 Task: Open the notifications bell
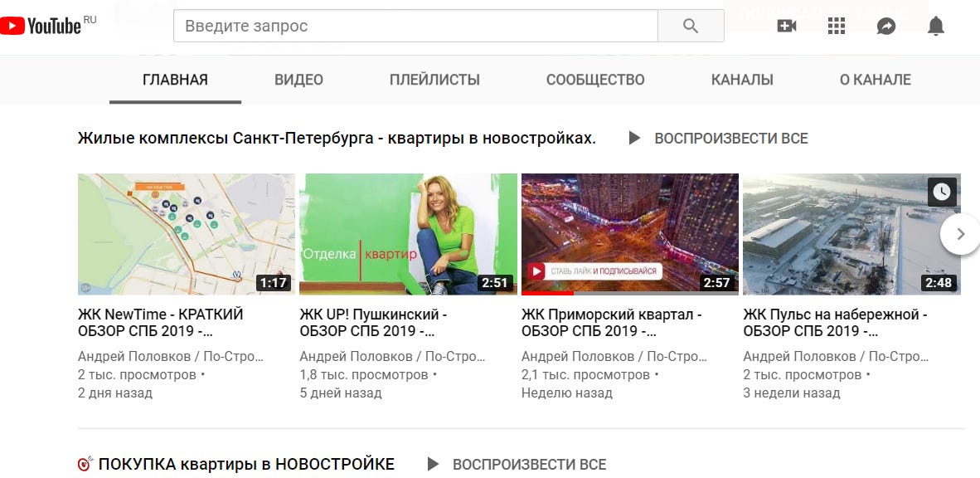pyautogui.click(x=935, y=26)
